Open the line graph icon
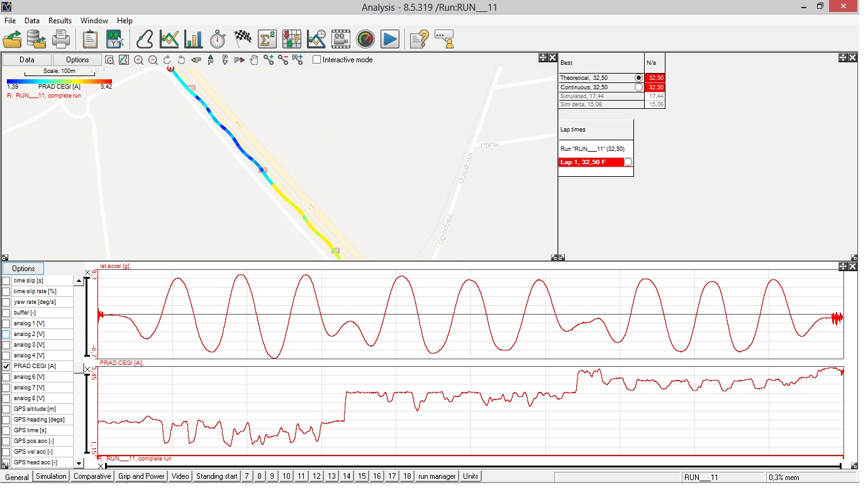 (x=169, y=39)
